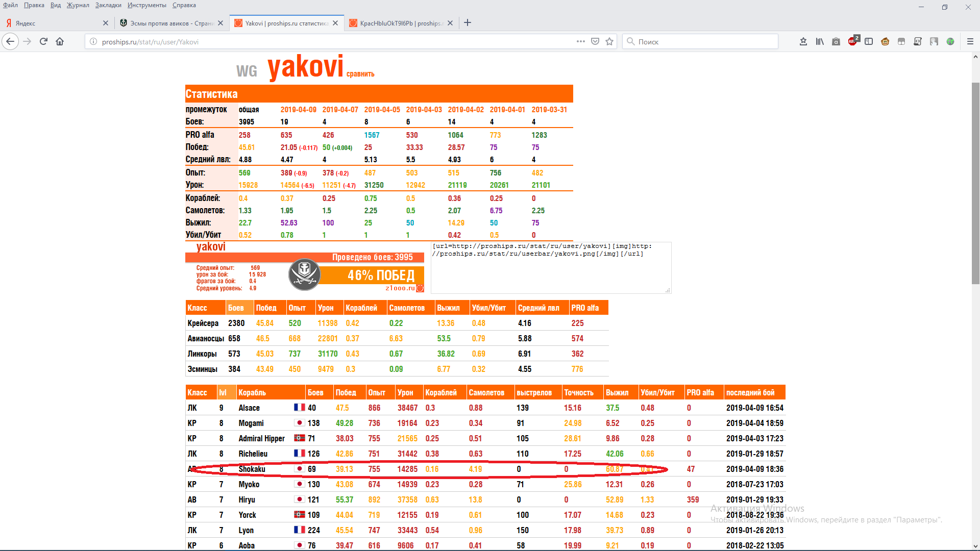Toggle the sidebar icon
This screenshot has height=551, width=980.
pyautogui.click(x=869, y=41)
